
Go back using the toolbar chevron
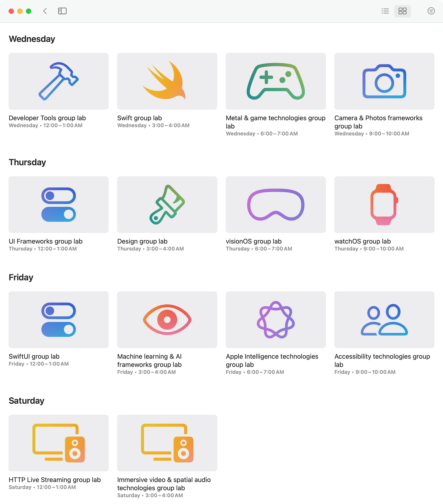(x=45, y=11)
